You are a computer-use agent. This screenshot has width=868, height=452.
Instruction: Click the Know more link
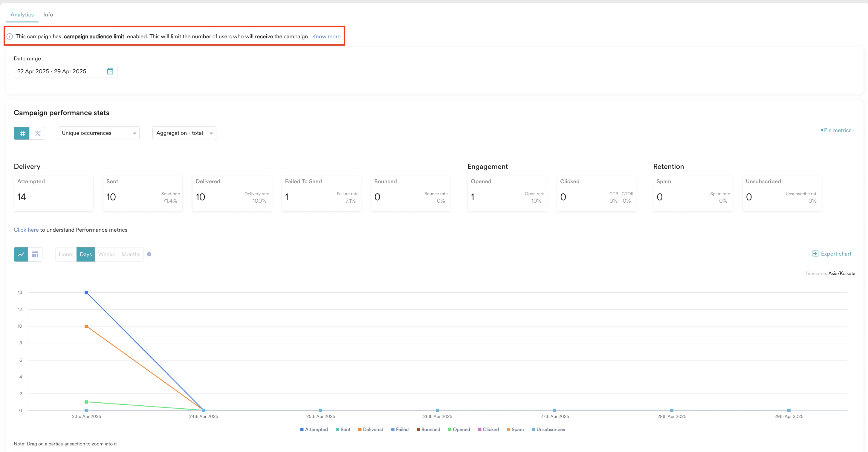pyautogui.click(x=326, y=36)
